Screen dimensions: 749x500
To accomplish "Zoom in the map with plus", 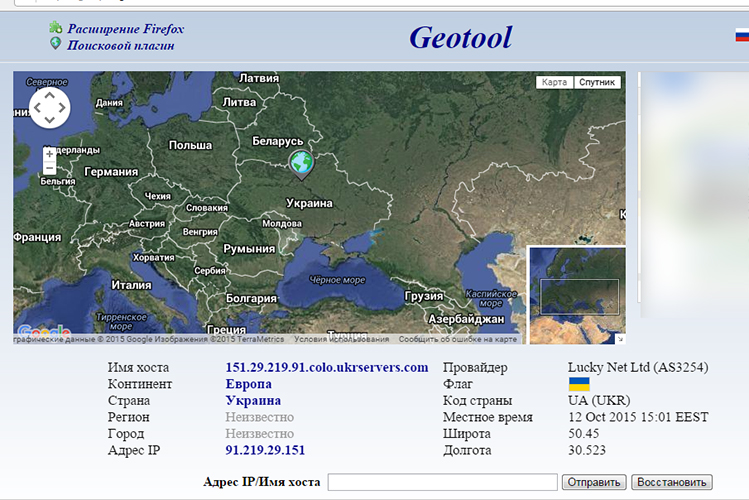I will pyautogui.click(x=49, y=154).
